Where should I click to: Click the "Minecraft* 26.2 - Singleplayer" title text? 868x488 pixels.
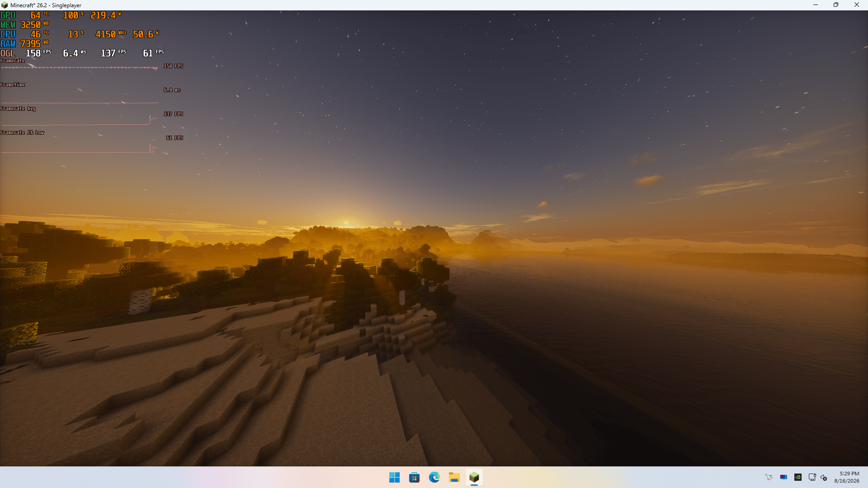pyautogui.click(x=46, y=5)
